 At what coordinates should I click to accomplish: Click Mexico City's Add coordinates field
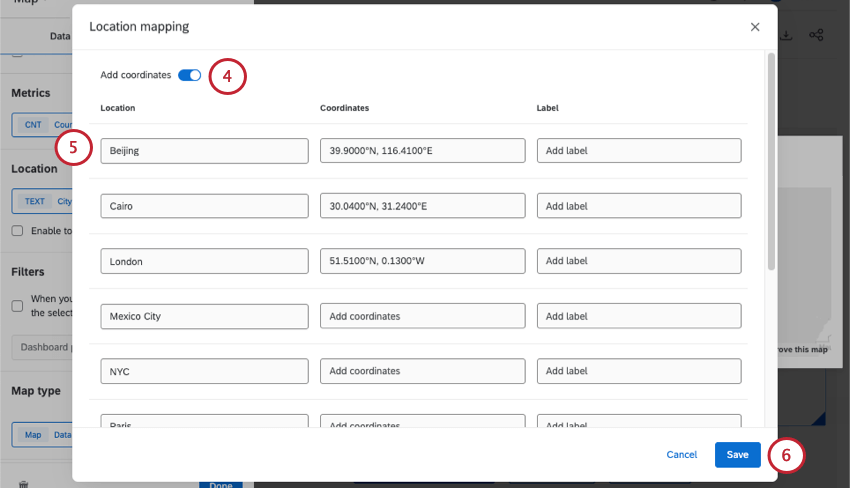pyautogui.click(x=422, y=316)
